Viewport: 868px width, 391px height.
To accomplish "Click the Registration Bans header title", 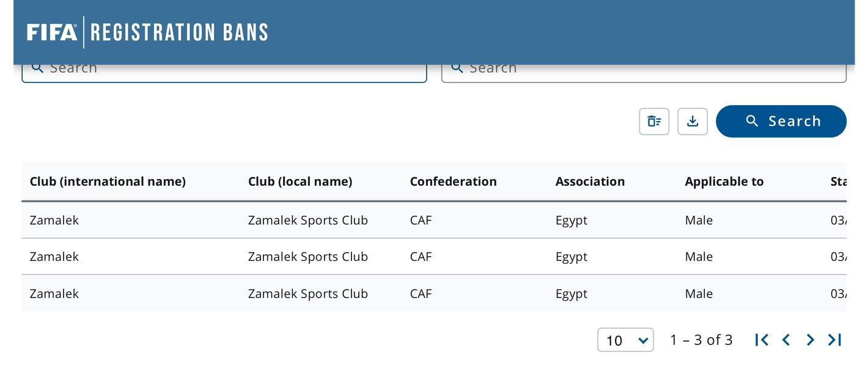I will point(179,32).
